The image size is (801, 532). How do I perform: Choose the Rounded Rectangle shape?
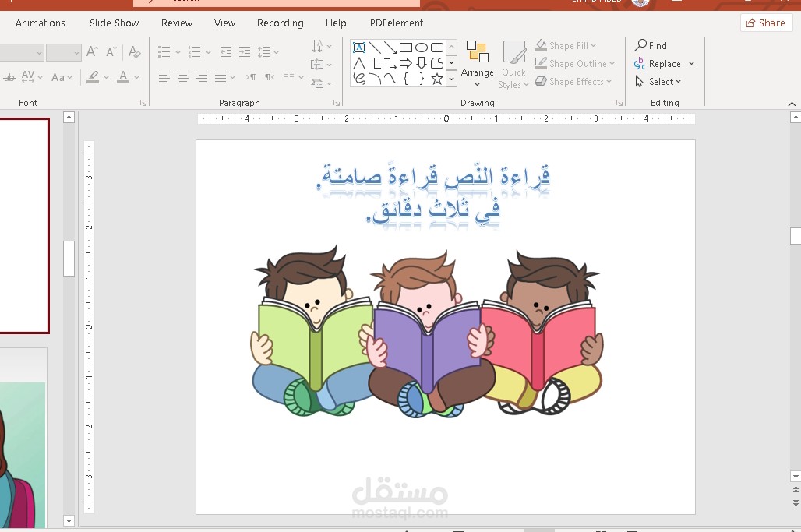(x=437, y=48)
